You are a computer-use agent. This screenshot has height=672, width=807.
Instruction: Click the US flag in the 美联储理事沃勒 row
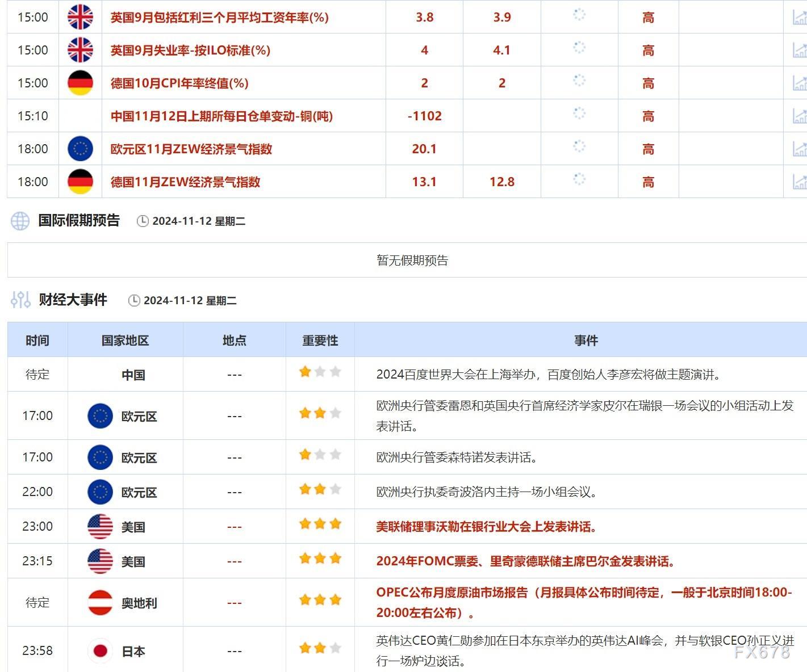pos(100,526)
